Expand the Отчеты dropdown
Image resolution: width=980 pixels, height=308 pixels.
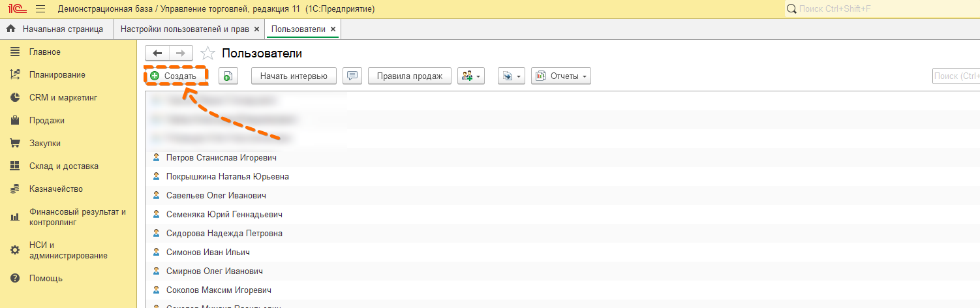[x=561, y=76]
